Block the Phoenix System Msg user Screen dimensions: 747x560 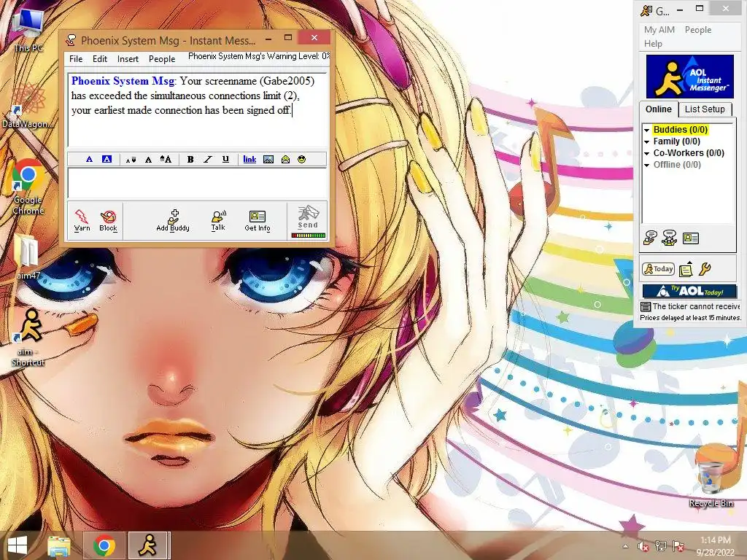tap(108, 220)
